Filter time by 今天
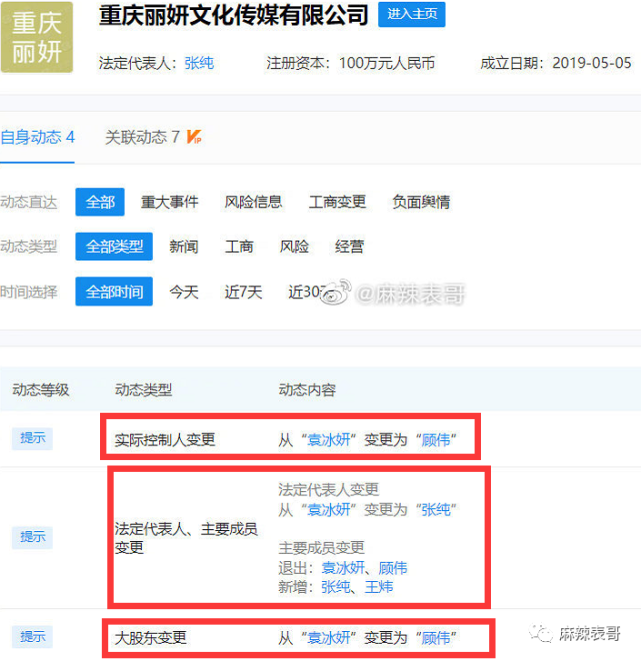641x661 pixels. point(184,292)
